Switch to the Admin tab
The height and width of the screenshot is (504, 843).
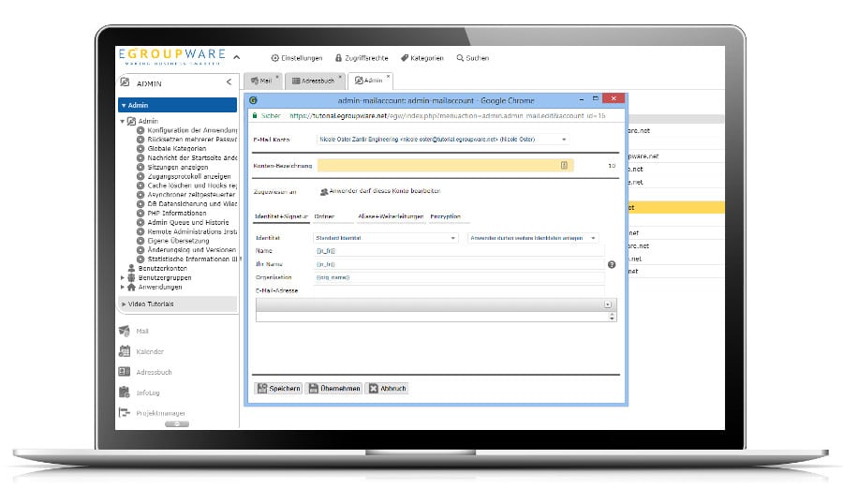pyautogui.click(x=369, y=81)
